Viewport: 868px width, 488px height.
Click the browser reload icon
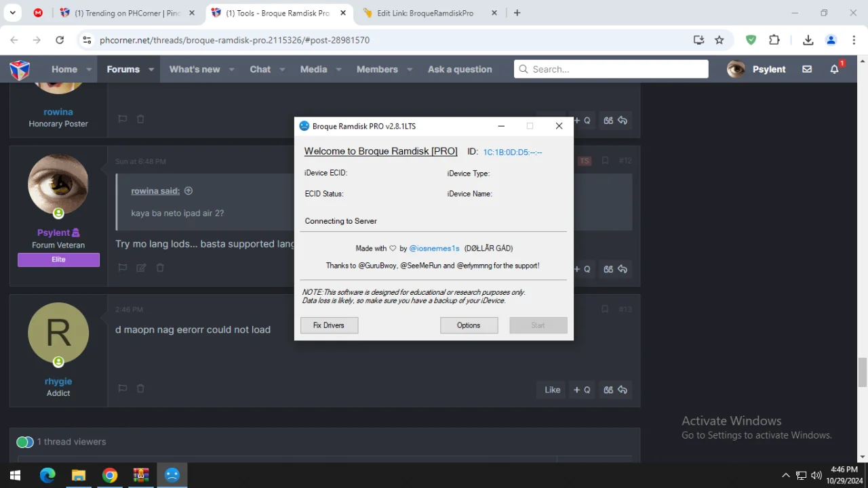[60, 40]
